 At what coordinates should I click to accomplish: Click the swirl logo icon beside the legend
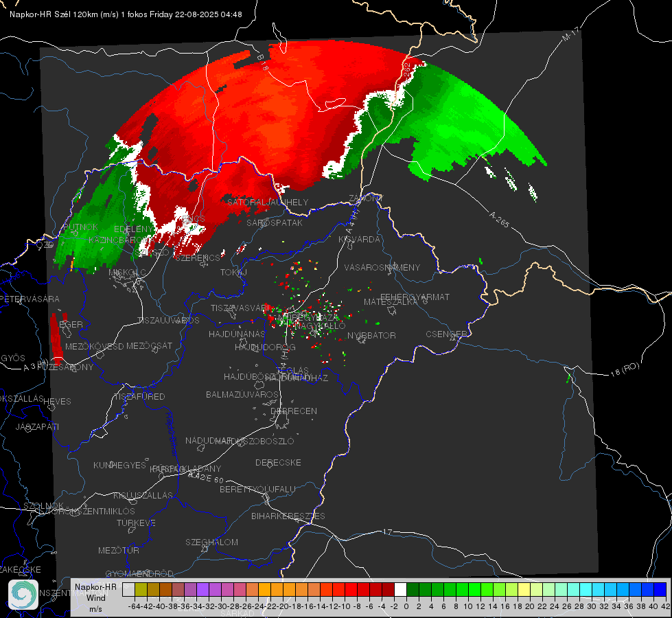[x=23, y=595]
